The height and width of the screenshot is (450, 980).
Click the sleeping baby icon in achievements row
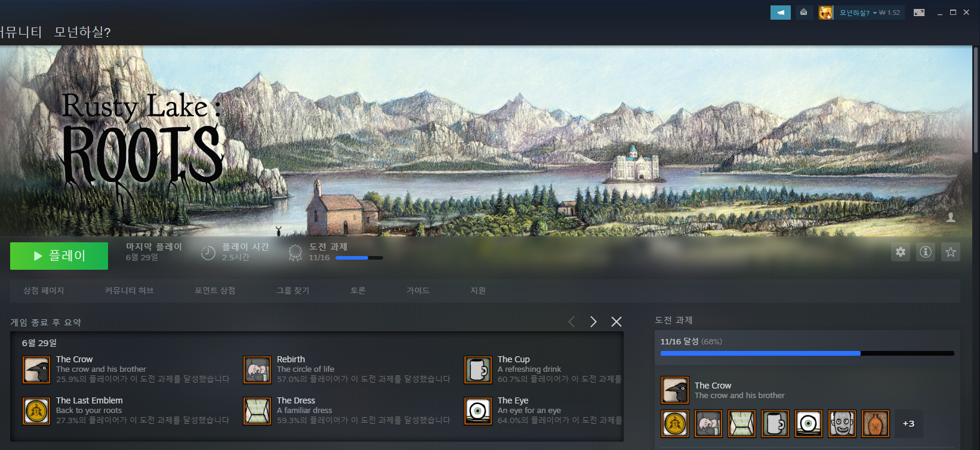pyautogui.click(x=708, y=424)
